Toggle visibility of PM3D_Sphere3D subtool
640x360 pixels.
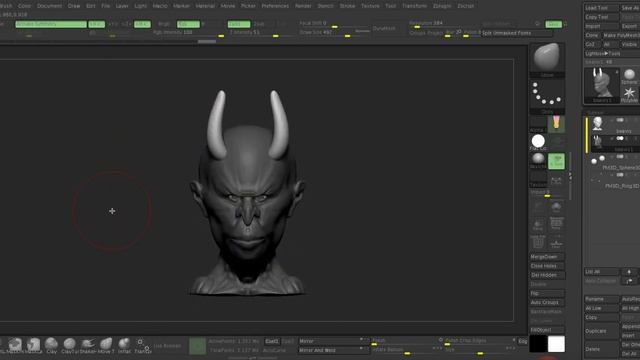coord(620,156)
